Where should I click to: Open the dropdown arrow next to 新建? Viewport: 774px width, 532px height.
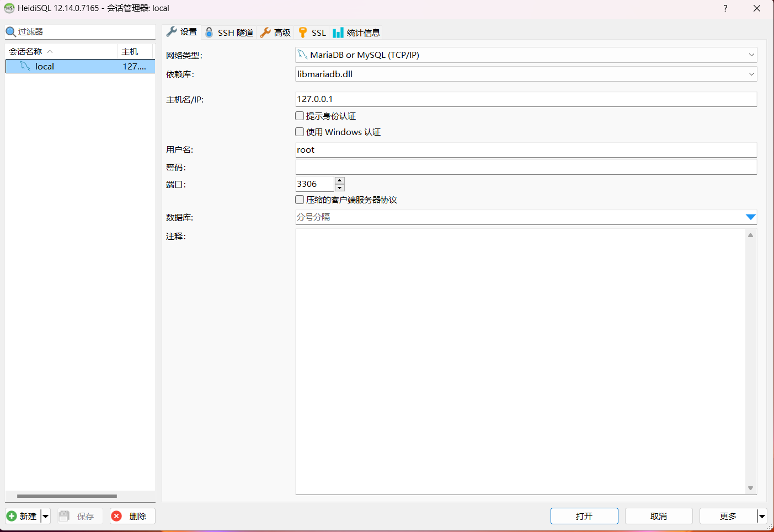click(46, 516)
